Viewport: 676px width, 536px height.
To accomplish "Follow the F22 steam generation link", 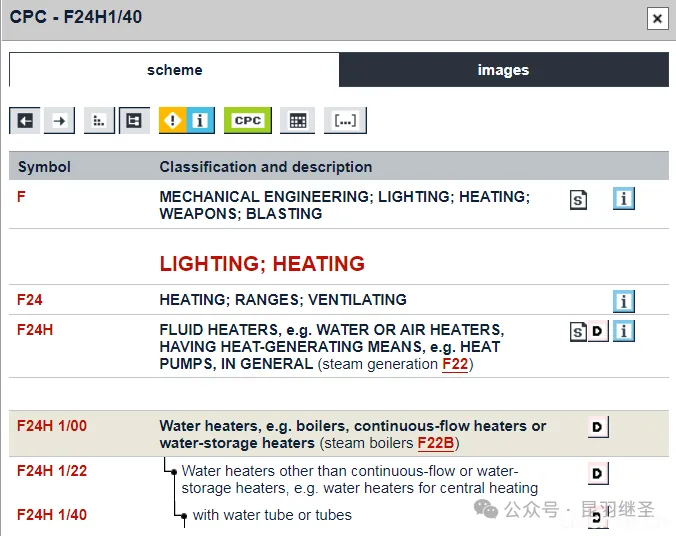I will tap(455, 365).
